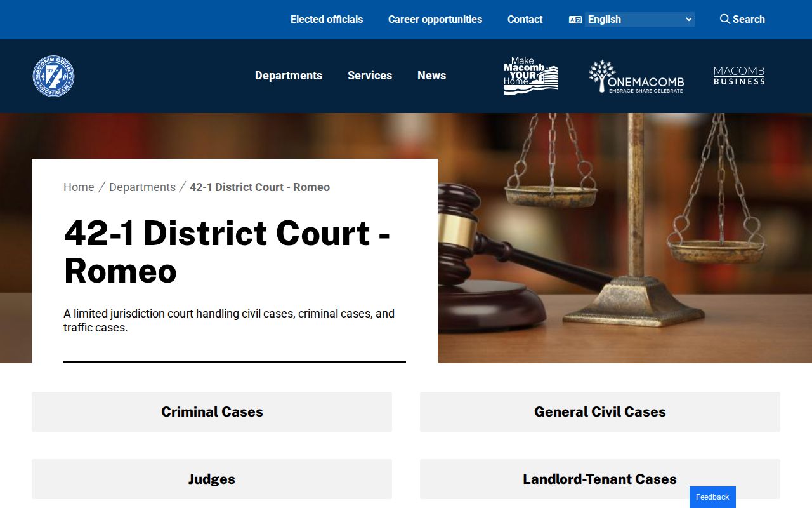Open Career opportunities link
Viewport: 812px width, 508px height.
point(435,20)
